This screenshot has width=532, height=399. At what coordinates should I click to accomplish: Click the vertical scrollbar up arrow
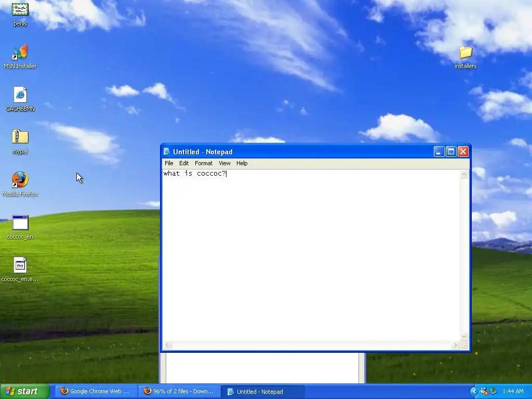coord(464,175)
